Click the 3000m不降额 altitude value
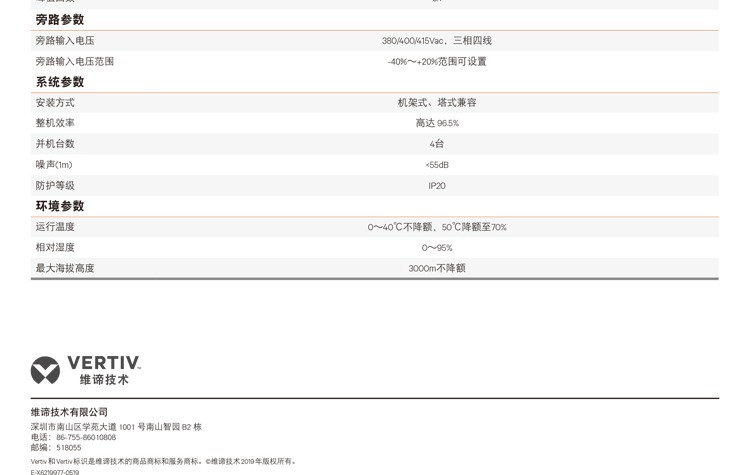This screenshot has width=750, height=475. click(x=437, y=268)
